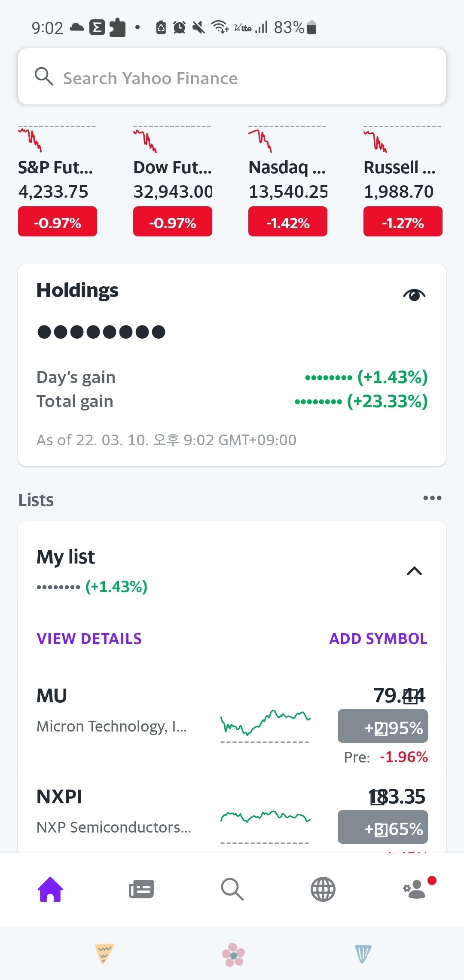Screen dimensions: 464x980
Task: Tap ADD SYMBOL button
Action: click(x=378, y=639)
